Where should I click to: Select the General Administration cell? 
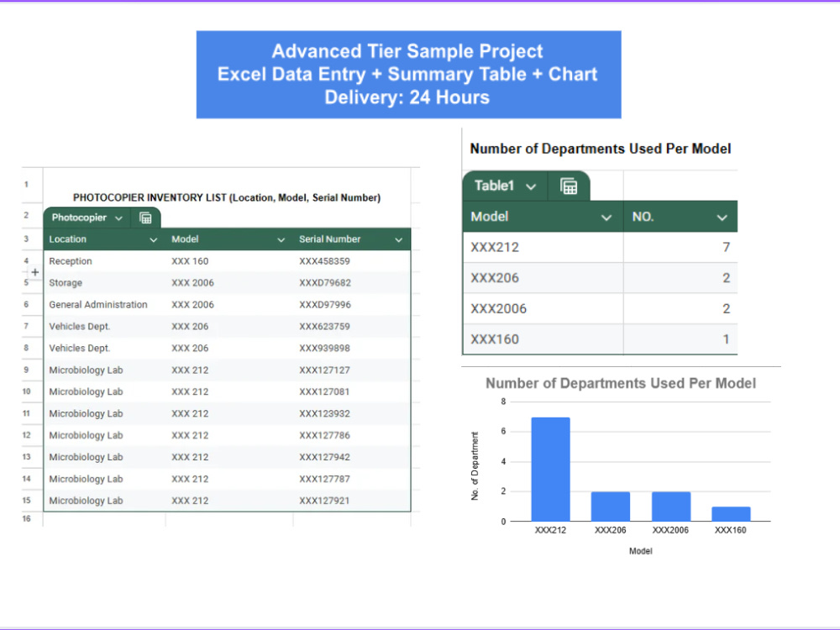click(104, 305)
